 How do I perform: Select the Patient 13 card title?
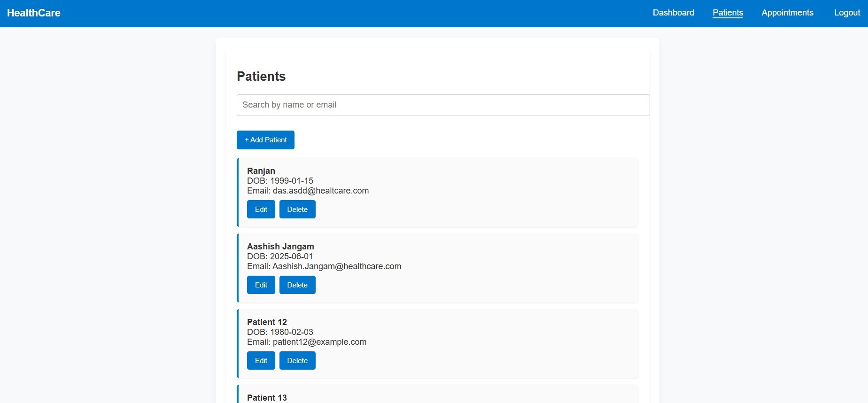(x=267, y=397)
